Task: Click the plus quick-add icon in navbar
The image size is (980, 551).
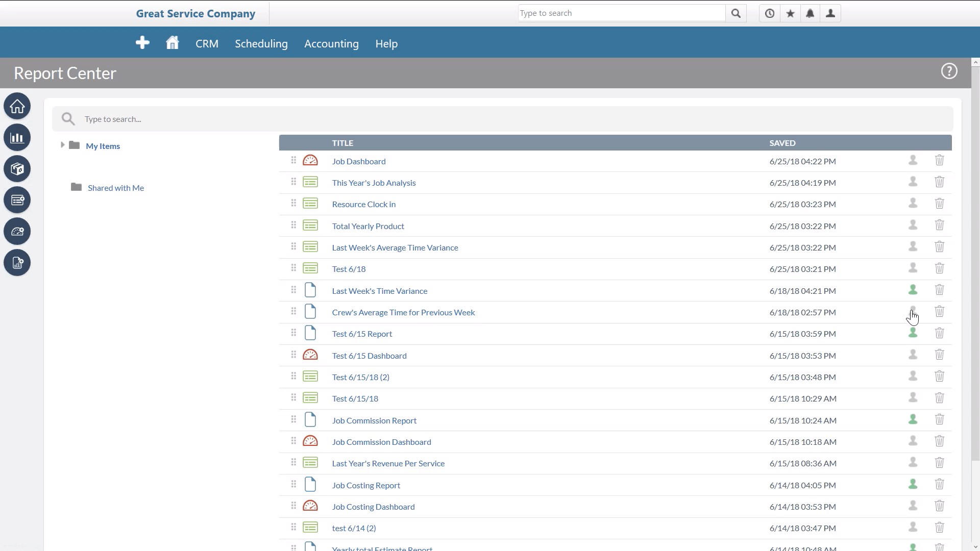Action: [142, 43]
